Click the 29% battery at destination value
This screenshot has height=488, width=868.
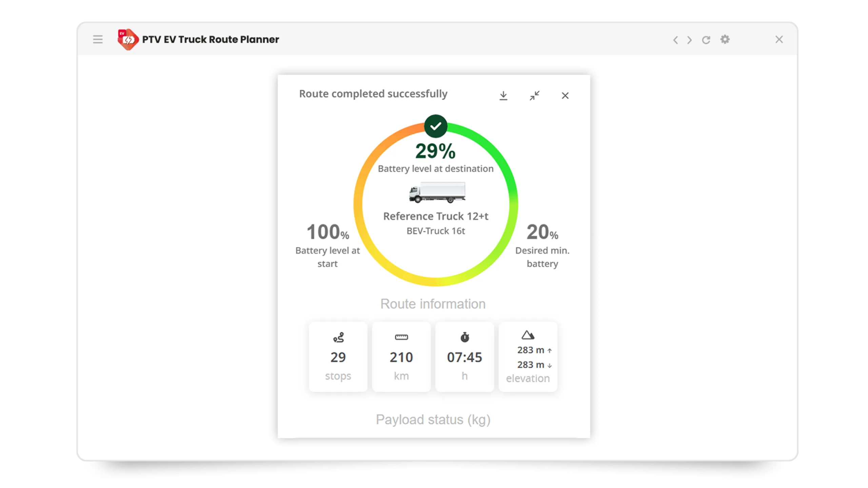435,151
